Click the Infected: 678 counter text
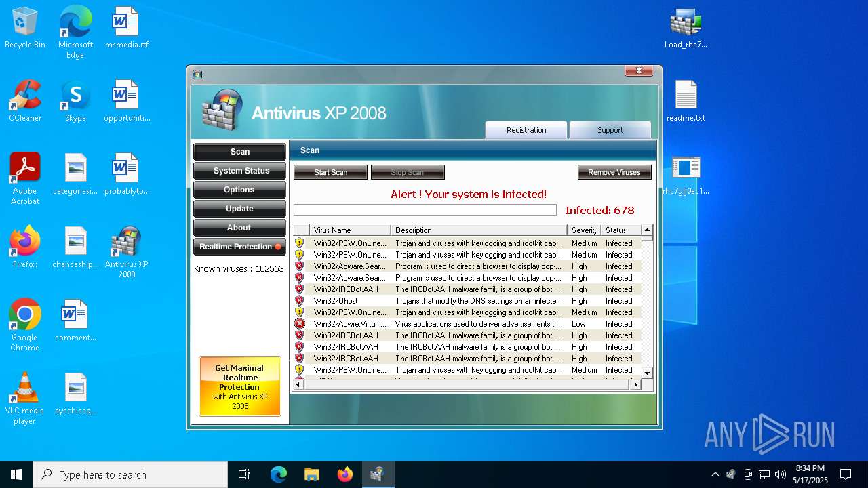Screen dimensions: 868x488 click(x=599, y=210)
